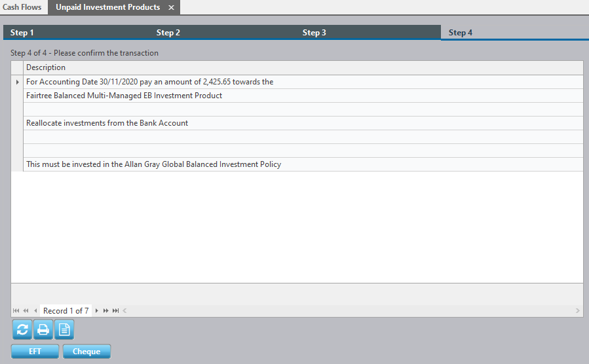Viewport: 589px width, 364px height.
Task: Go to previous record arrow
Action: coord(35,311)
